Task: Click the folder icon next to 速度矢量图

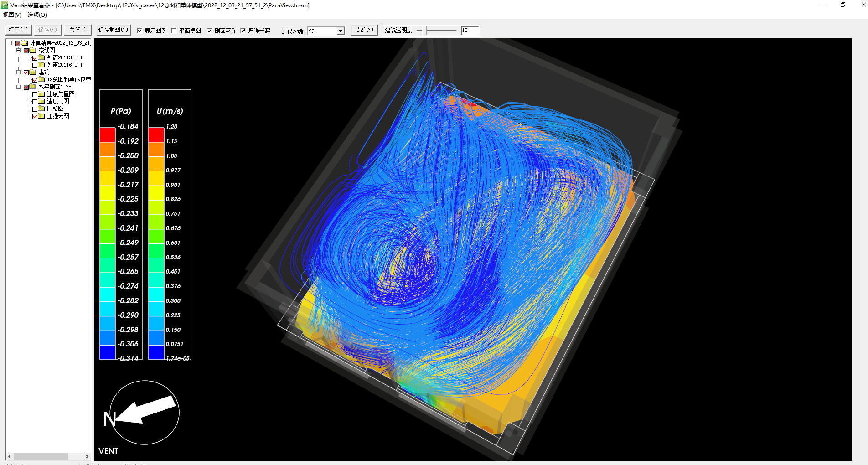Action: point(41,94)
